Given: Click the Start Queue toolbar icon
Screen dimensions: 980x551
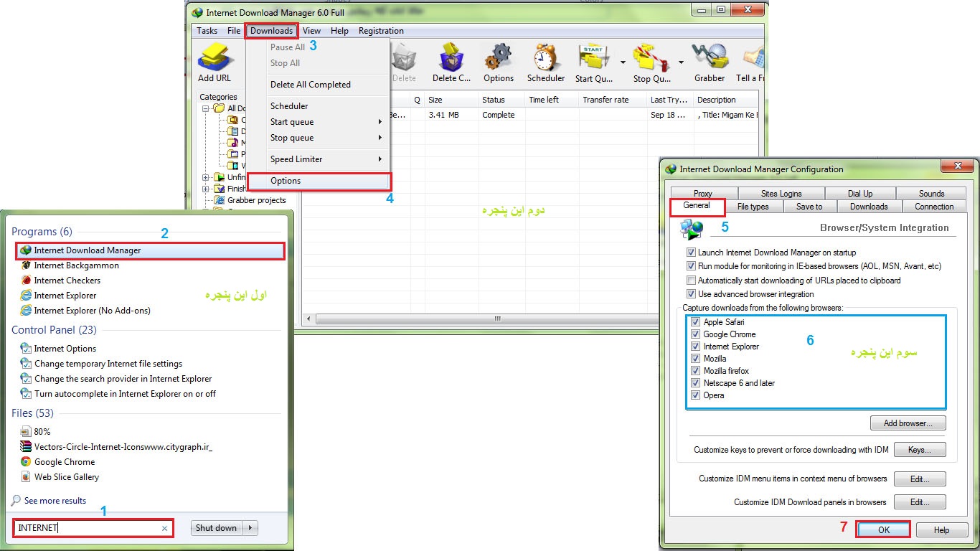Looking at the screenshot, I should pyautogui.click(x=593, y=57).
